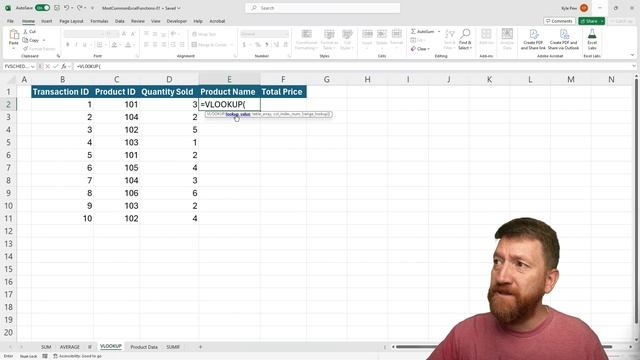Click Create PDF and Share via Outlook
Viewport: 640px width, 360px height.
[563, 39]
